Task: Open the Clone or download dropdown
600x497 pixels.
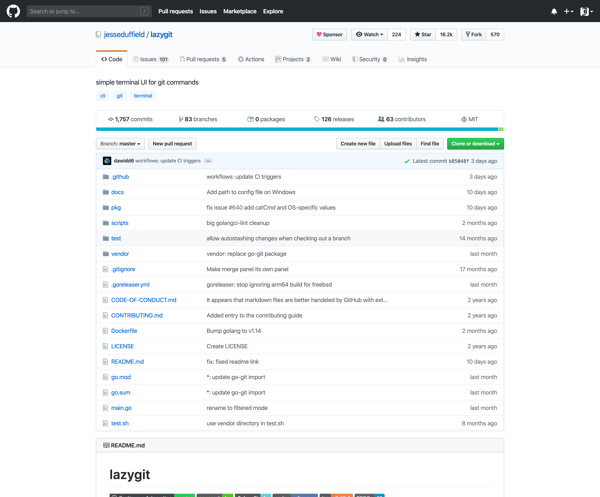Action: click(475, 144)
